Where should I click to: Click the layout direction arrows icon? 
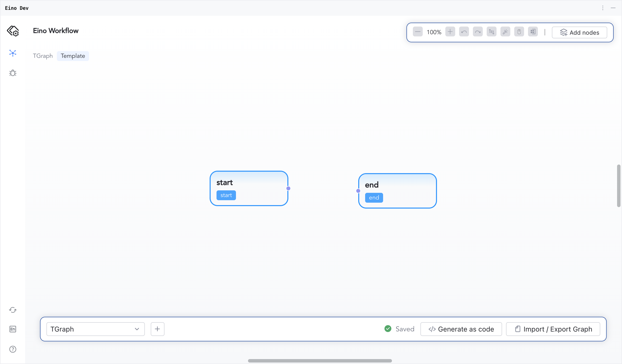click(x=491, y=32)
